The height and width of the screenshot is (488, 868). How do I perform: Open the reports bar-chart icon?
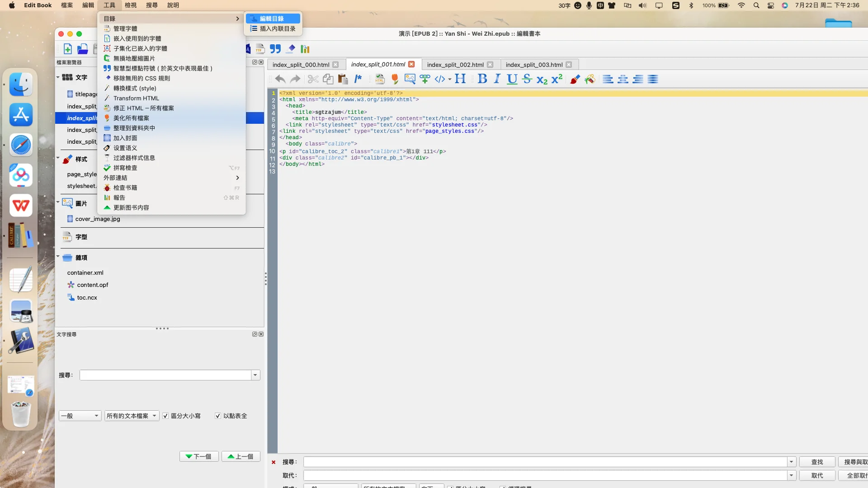coord(305,49)
